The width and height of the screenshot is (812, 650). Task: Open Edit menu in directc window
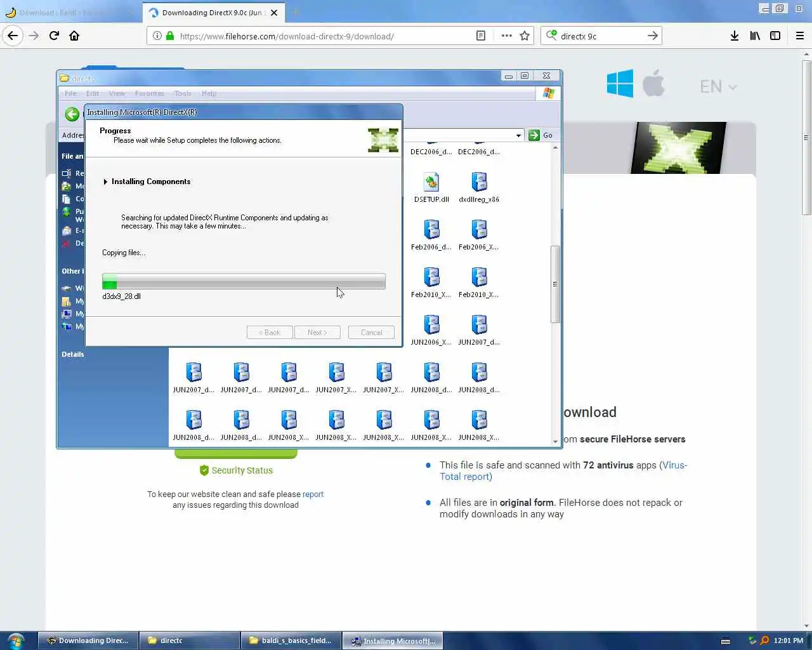tap(93, 93)
